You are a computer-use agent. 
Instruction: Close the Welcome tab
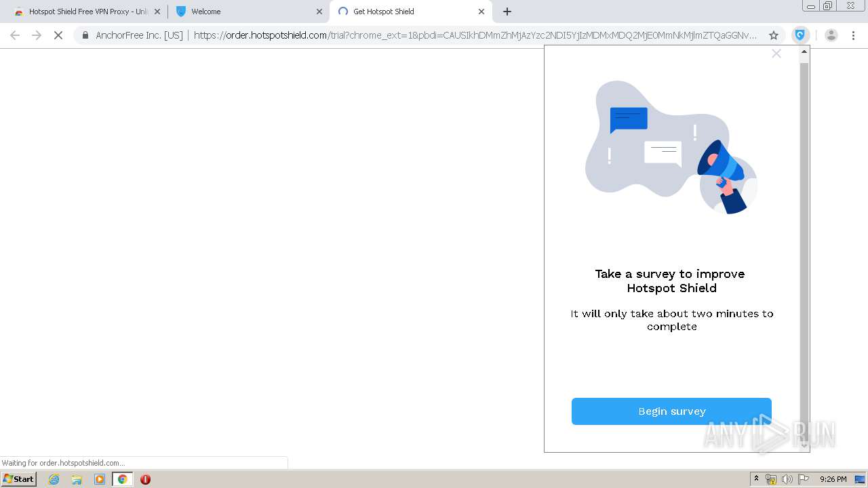click(319, 12)
